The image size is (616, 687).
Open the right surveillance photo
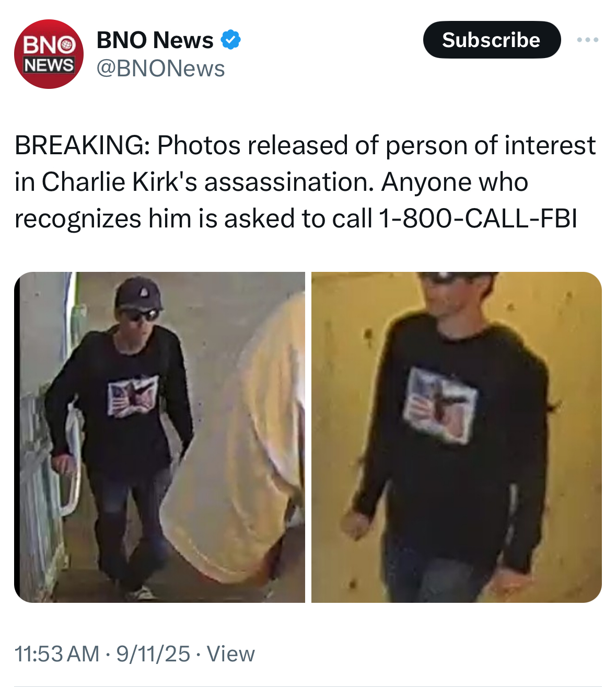pyautogui.click(x=457, y=437)
